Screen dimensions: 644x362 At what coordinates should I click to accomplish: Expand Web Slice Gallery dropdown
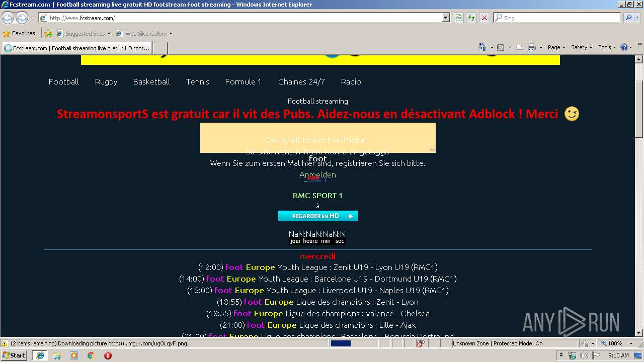tap(171, 34)
